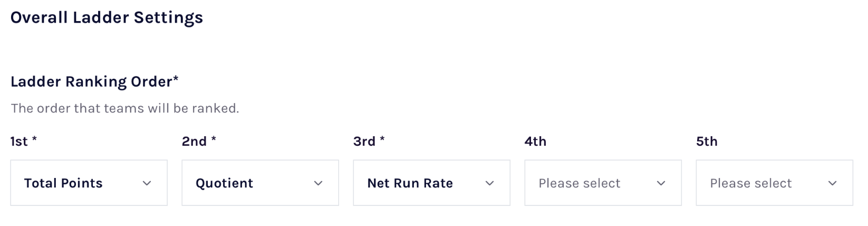Click the Overall Ladder Settings heading
This screenshot has height=226, width=868.
pyautogui.click(x=107, y=18)
